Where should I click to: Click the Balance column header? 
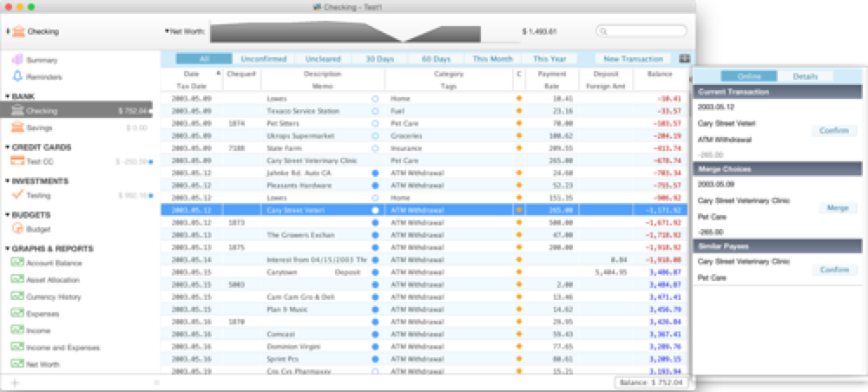click(x=661, y=74)
